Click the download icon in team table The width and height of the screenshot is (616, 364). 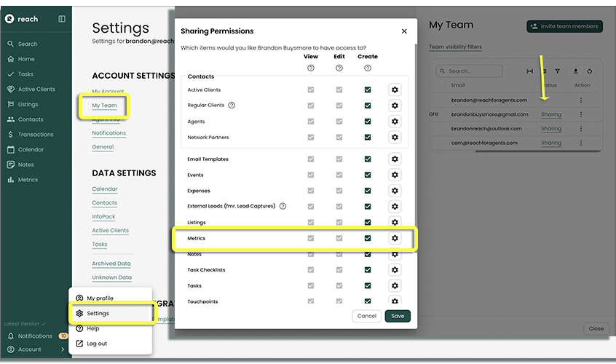pyautogui.click(x=576, y=71)
